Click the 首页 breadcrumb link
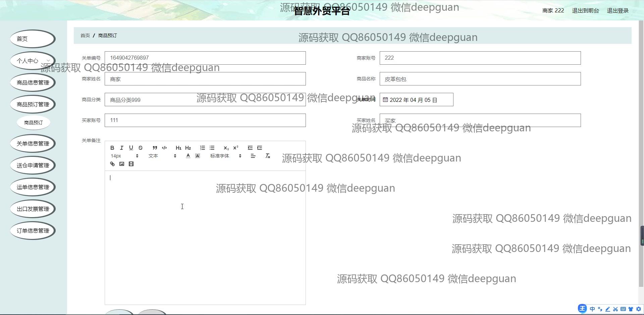 coord(85,36)
